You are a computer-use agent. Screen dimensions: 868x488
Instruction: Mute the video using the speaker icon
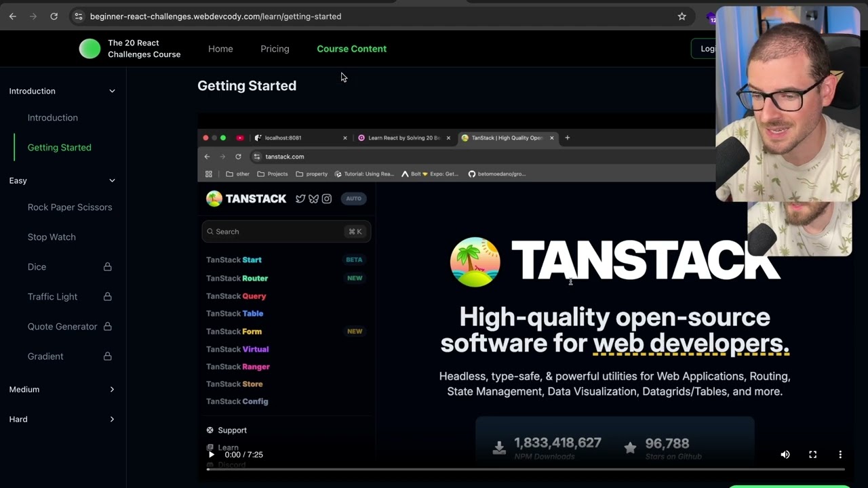tap(785, 455)
